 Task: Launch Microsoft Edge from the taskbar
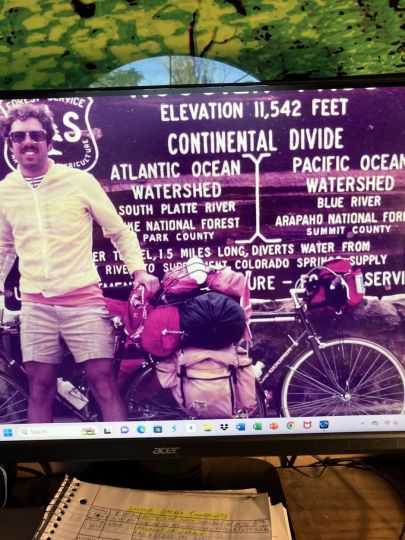(141, 429)
